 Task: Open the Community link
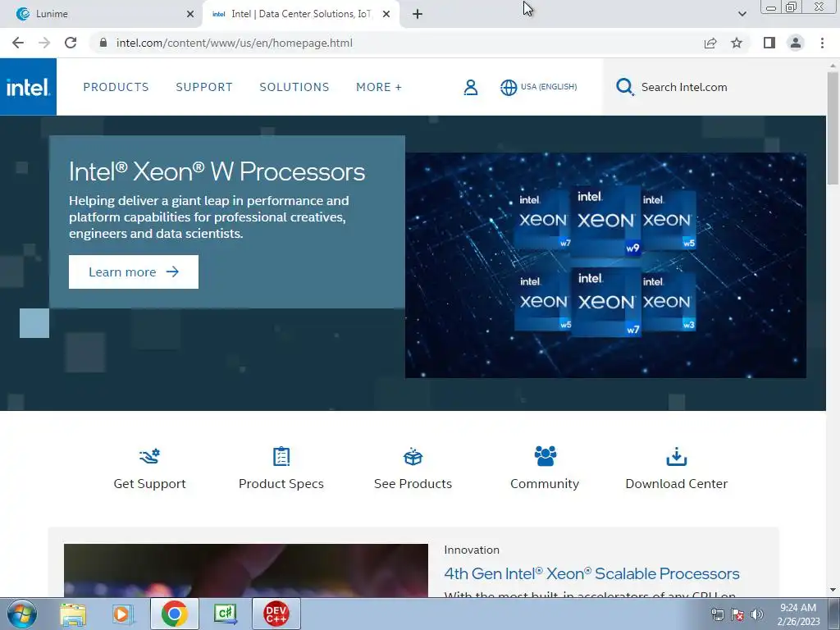coord(545,484)
